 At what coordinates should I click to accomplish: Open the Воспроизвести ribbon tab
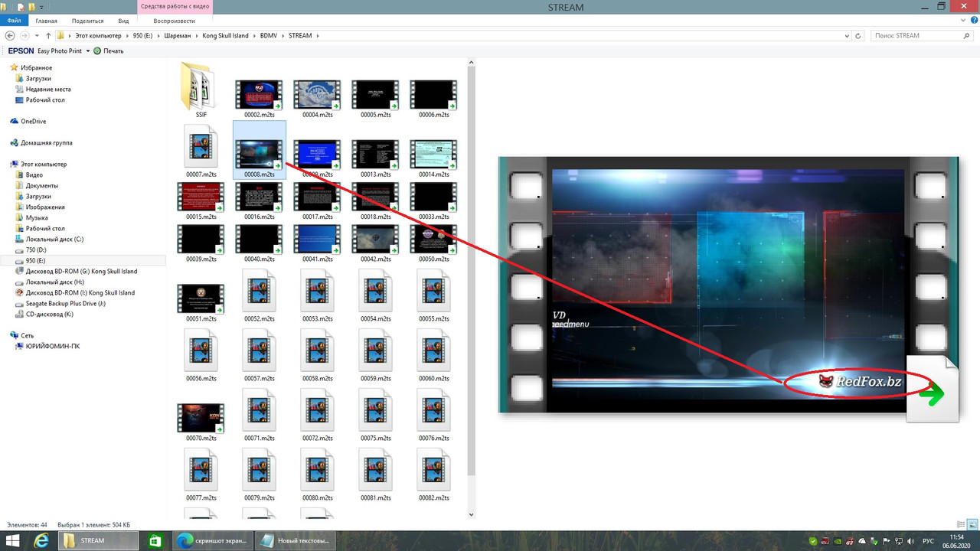coord(175,21)
